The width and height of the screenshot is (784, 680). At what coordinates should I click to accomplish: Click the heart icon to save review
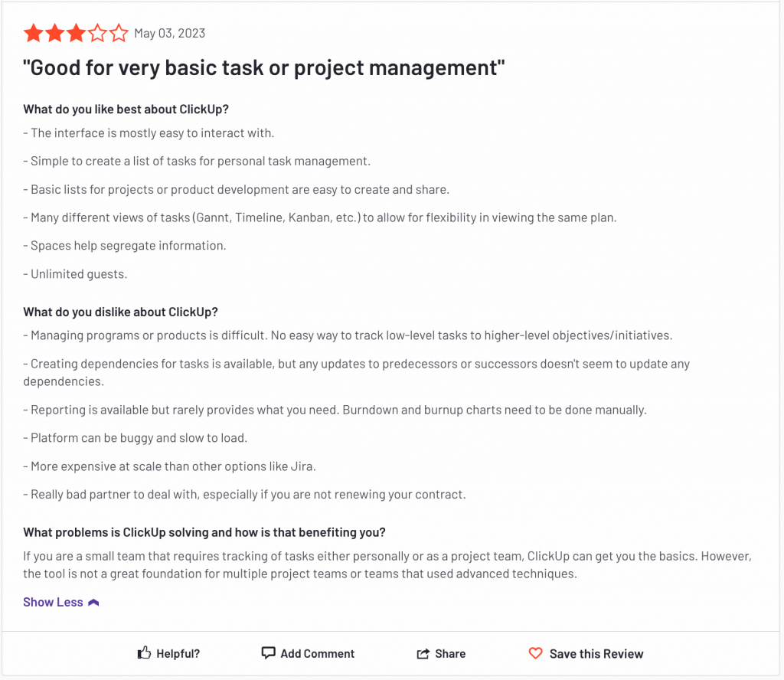pyautogui.click(x=535, y=653)
